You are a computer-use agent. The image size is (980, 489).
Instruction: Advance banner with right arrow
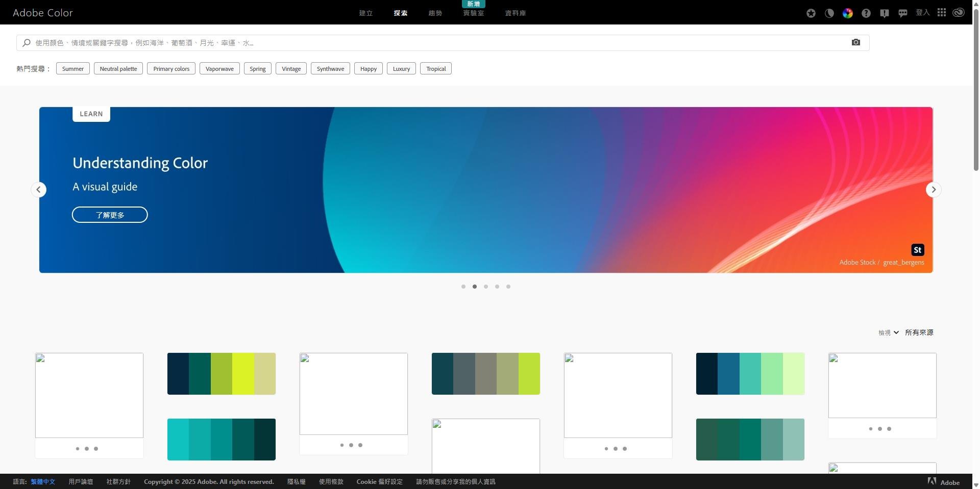tap(934, 190)
